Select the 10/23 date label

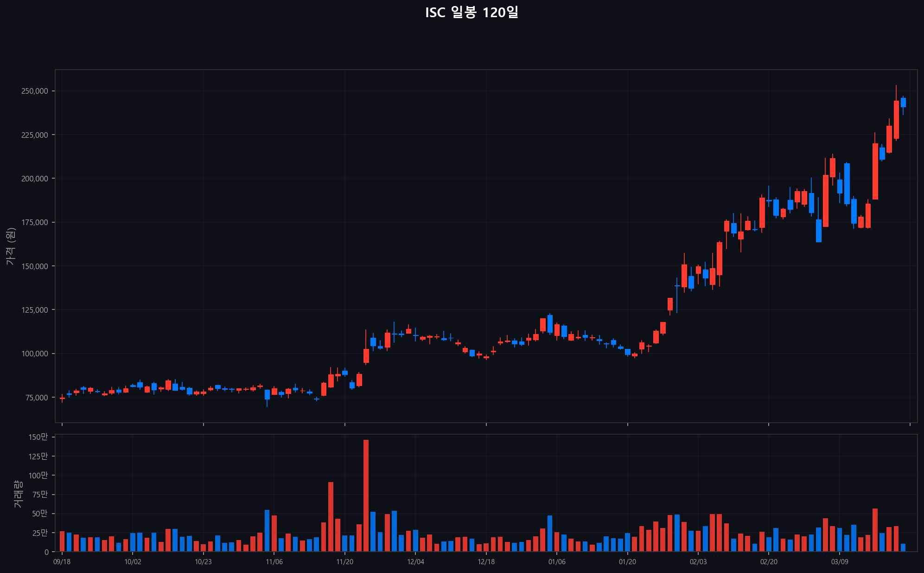(x=203, y=562)
